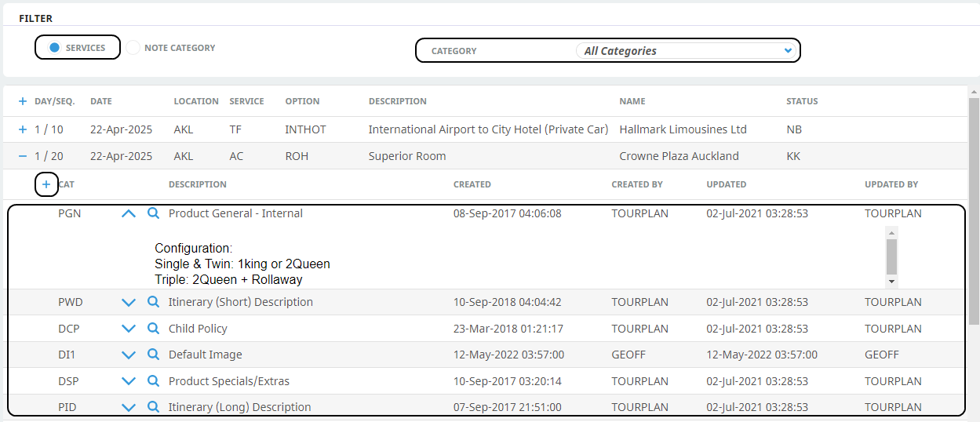Click magnifier icon next to Default Image
Screen dimensions: 980x422
click(x=154, y=355)
